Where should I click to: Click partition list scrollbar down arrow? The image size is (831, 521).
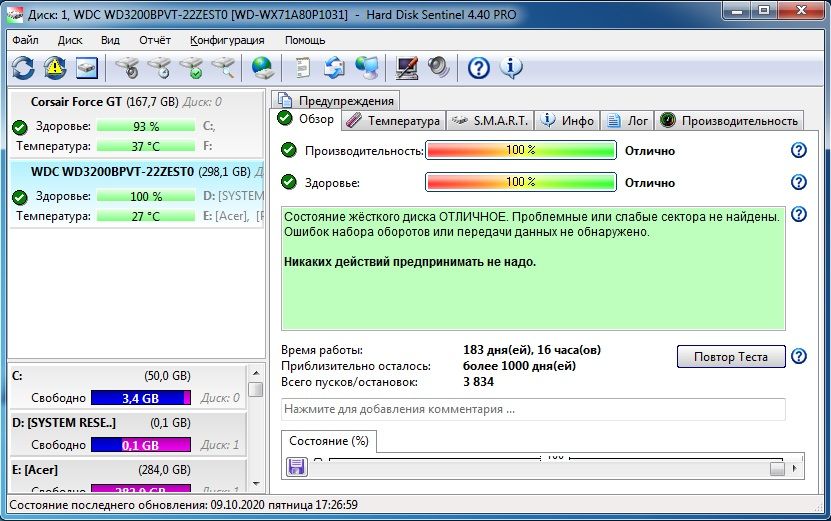tap(256, 484)
